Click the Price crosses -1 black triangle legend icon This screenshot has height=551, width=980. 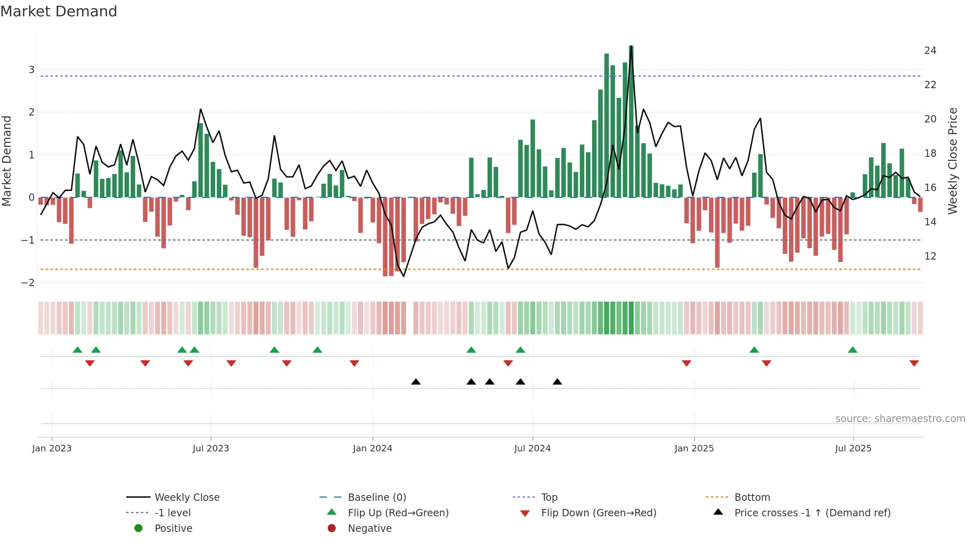pyautogui.click(x=718, y=512)
